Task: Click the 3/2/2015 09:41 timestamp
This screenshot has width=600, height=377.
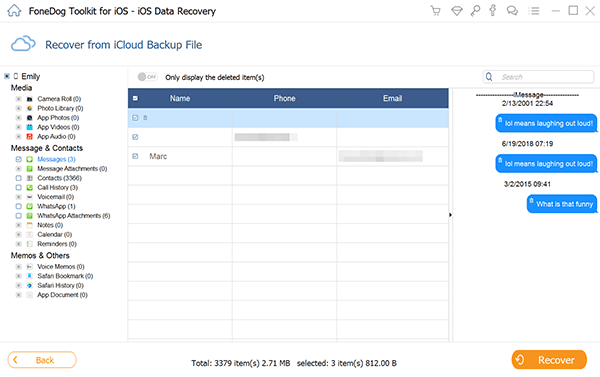Action: coord(527,184)
